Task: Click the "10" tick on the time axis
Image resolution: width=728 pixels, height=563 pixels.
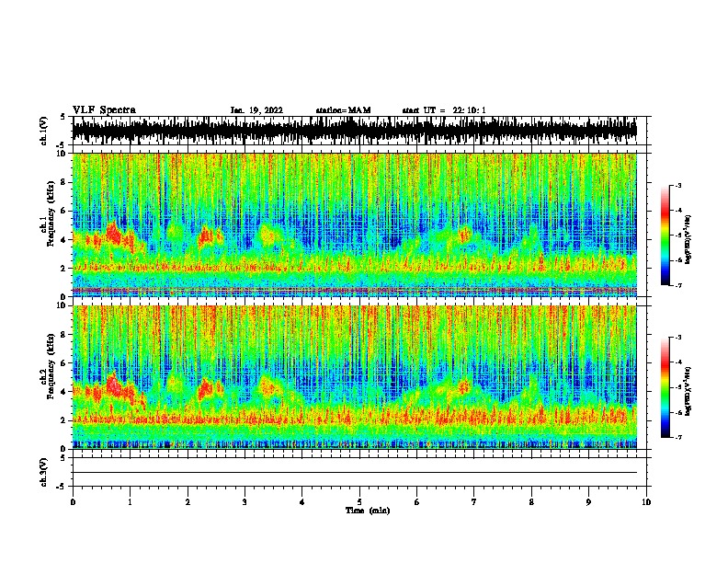Action: 646,502
